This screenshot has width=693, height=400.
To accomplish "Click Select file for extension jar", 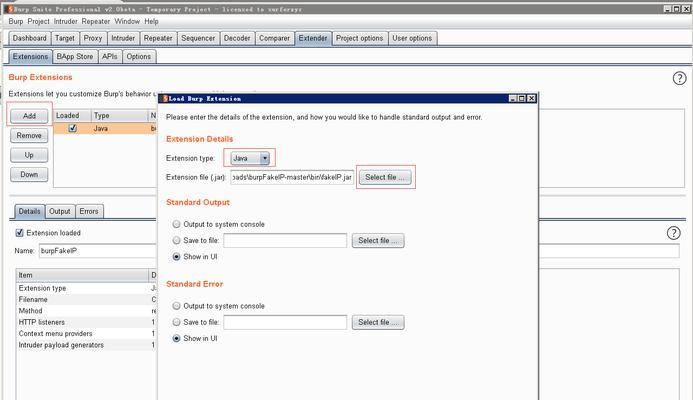I will click(x=385, y=177).
